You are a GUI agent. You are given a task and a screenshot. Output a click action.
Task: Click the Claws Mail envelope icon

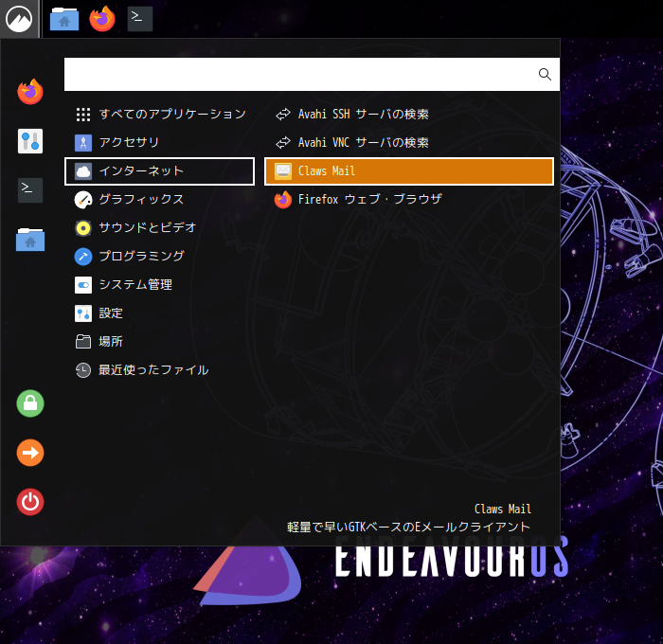click(x=283, y=171)
